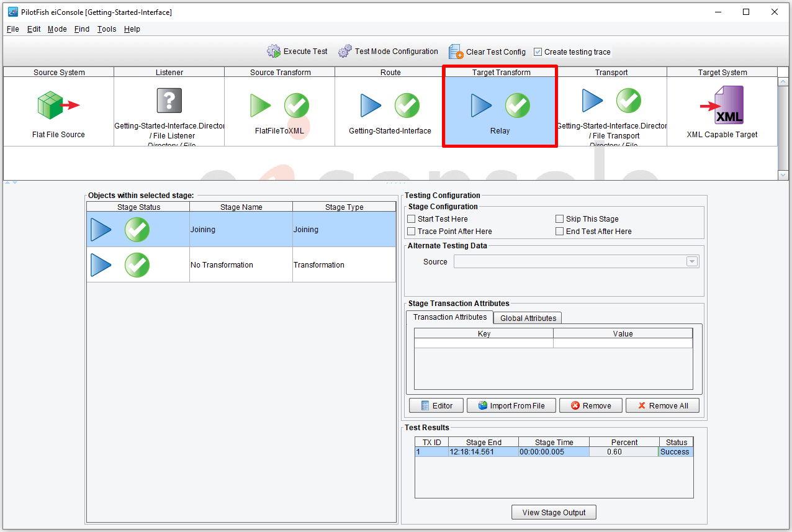
Task: Click the blue play arrow in Target Transform
Action: (x=482, y=106)
